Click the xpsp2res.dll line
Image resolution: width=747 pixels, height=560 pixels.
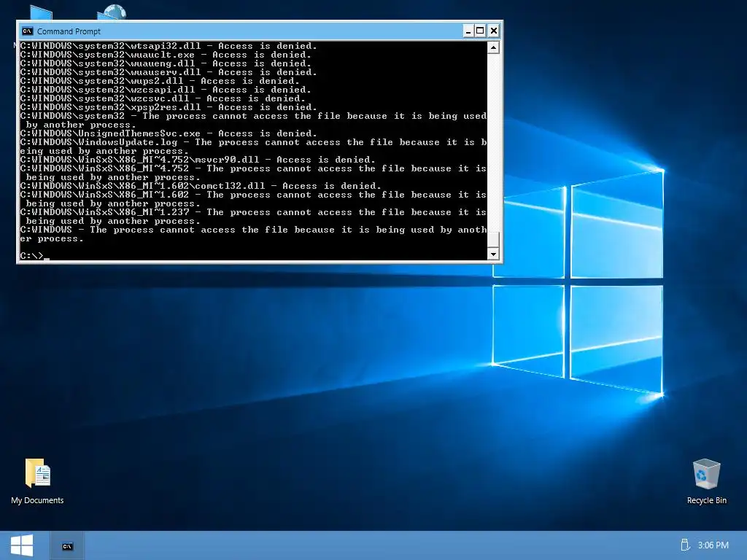point(169,107)
